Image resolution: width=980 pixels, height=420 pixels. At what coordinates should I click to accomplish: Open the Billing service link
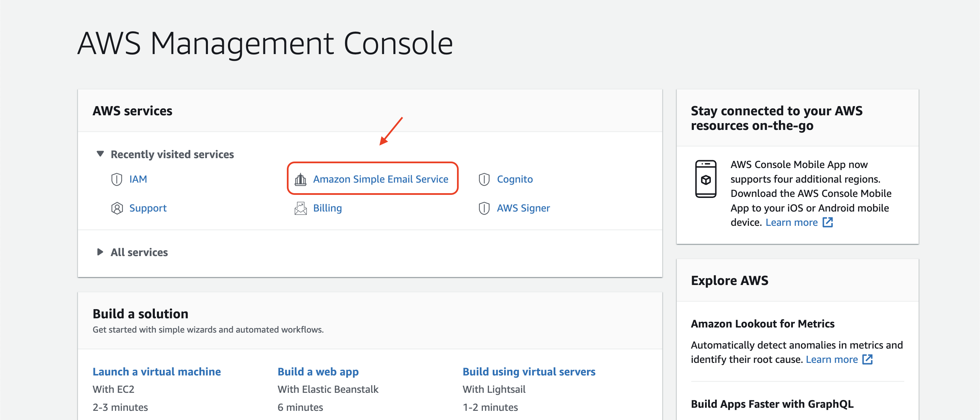click(327, 208)
